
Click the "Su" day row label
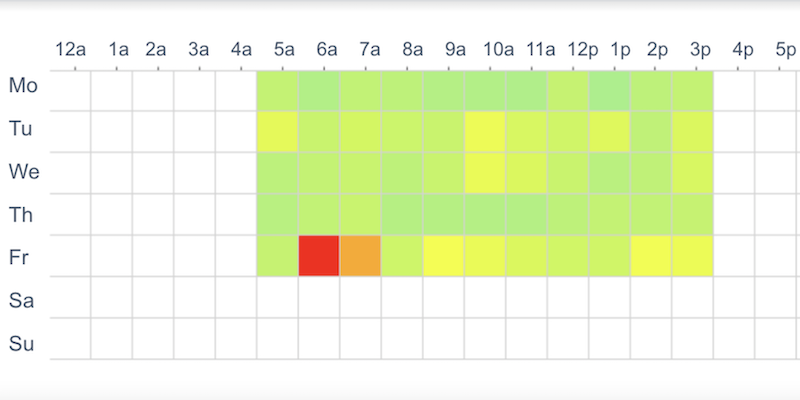pos(22,344)
